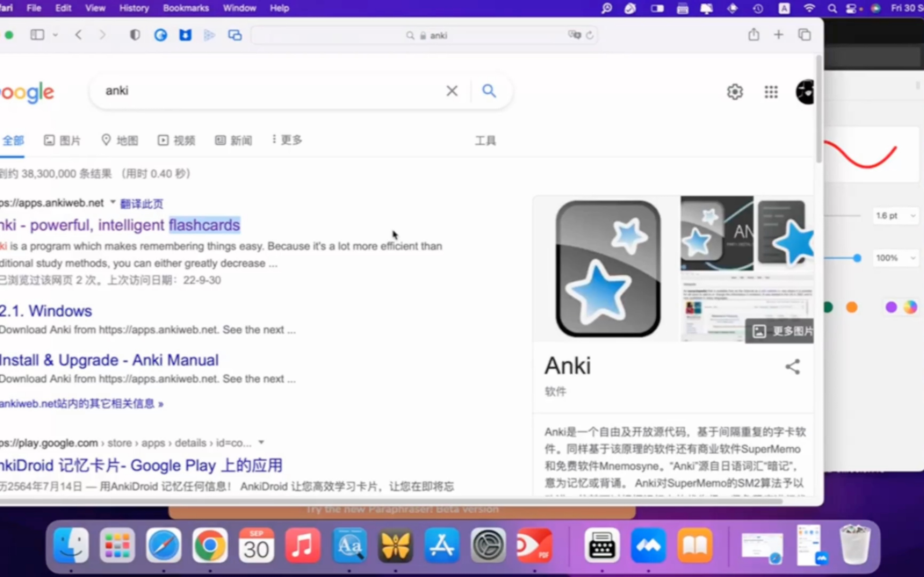Expand the sidebar options chevron
Viewport: 924px width, 577px height.
pos(55,35)
